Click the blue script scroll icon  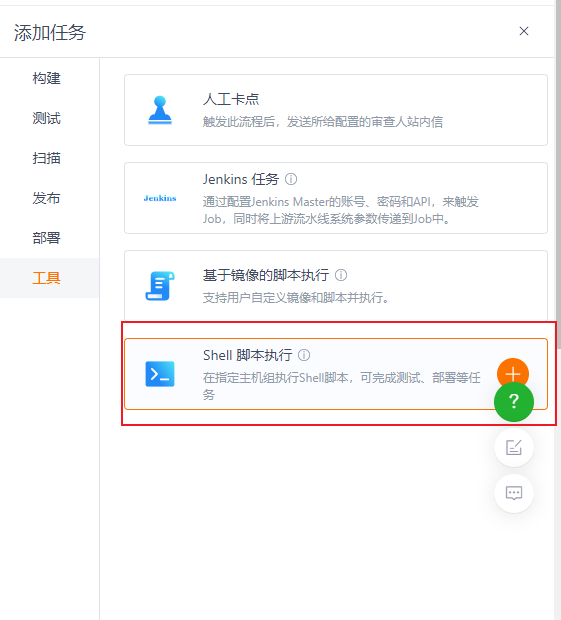(x=160, y=286)
